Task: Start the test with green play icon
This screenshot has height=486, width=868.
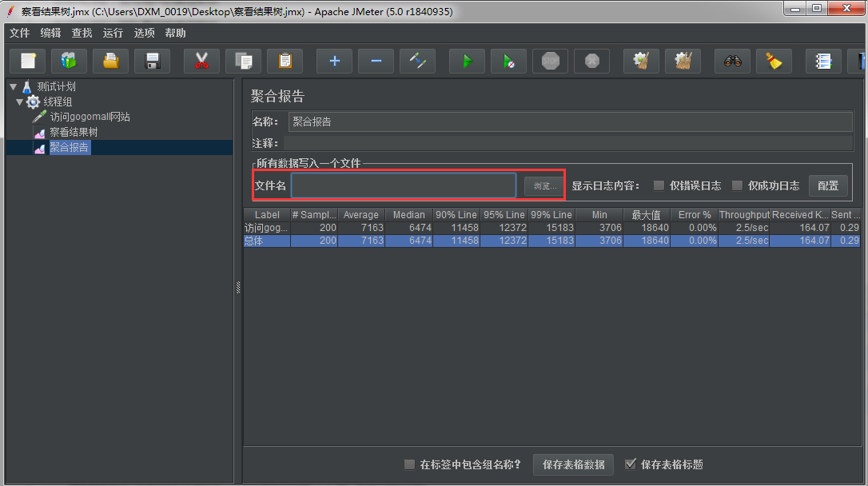Action: (468, 61)
